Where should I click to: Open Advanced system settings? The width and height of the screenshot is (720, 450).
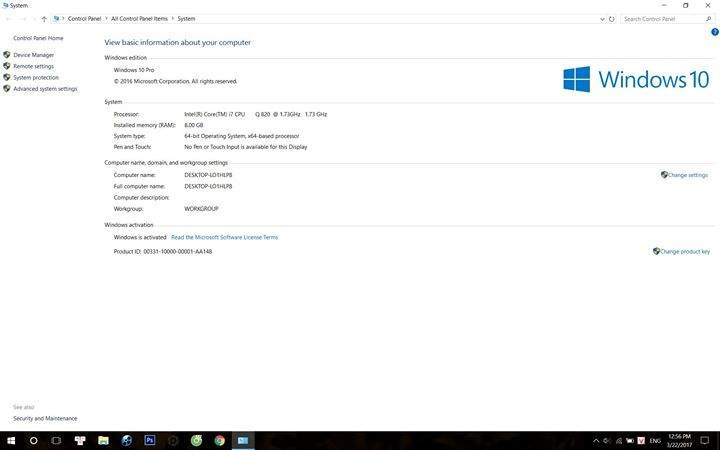(45, 89)
